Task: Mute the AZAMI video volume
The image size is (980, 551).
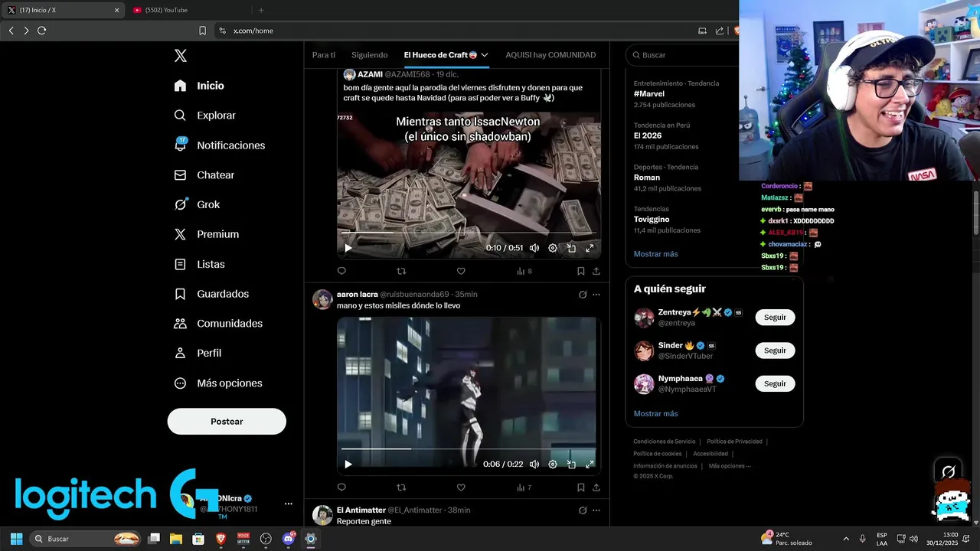Action: pyautogui.click(x=534, y=248)
